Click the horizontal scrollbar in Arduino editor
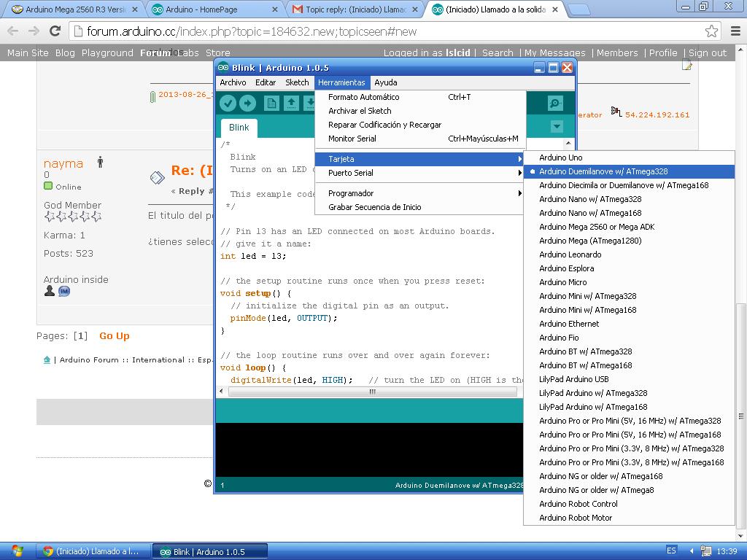This screenshot has width=747, height=560. point(373,392)
